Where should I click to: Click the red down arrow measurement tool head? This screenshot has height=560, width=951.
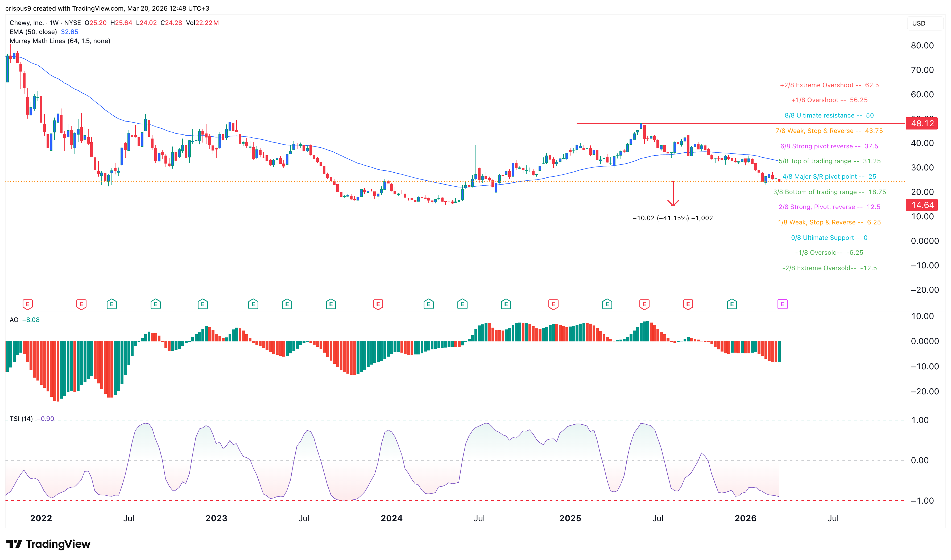(x=673, y=203)
